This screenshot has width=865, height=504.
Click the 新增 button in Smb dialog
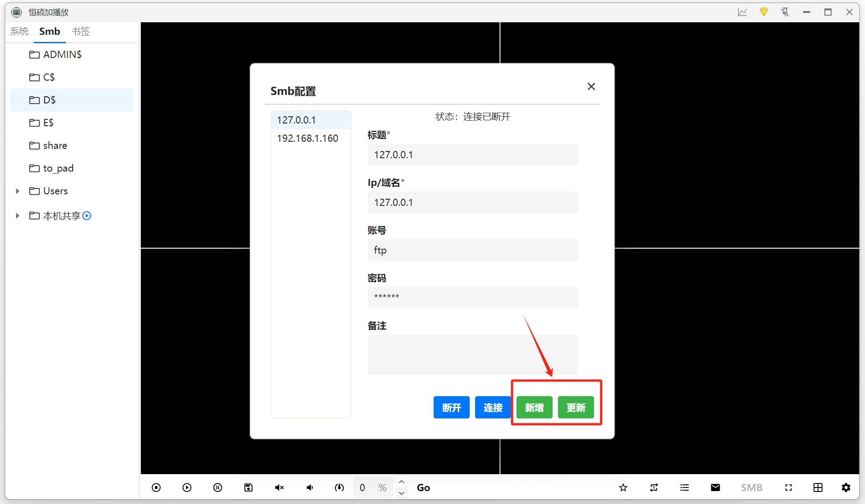pos(534,407)
